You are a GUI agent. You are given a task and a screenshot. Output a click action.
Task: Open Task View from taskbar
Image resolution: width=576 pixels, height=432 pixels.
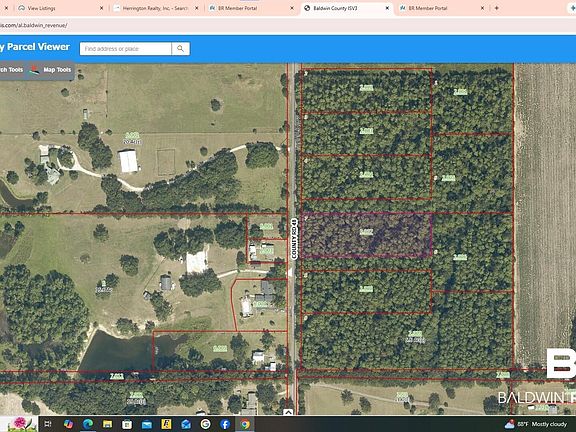(x=48, y=424)
